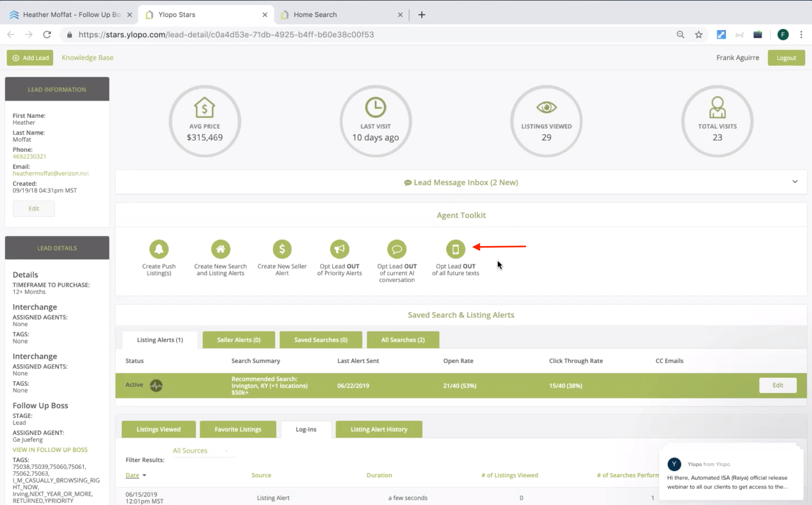Click the Create New Seller Alert dollar icon
The width and height of the screenshot is (812, 505).
(x=282, y=249)
